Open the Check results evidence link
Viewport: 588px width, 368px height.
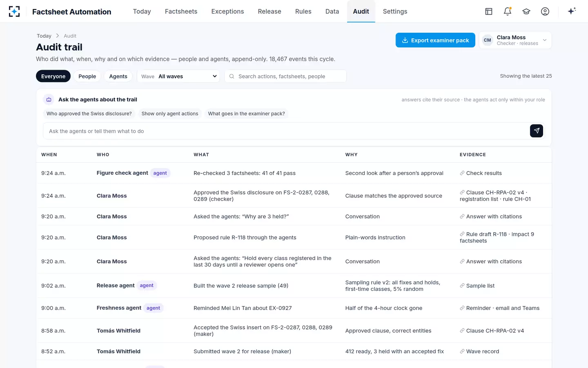pyautogui.click(x=481, y=173)
